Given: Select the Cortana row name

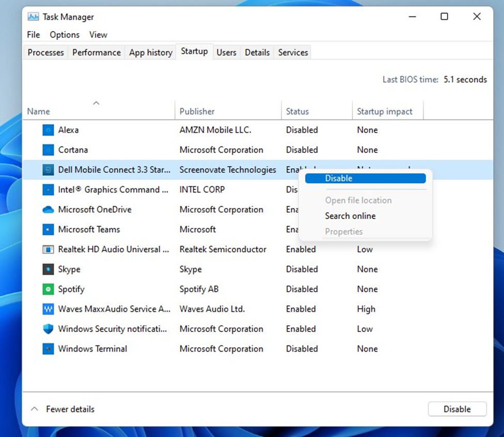Looking at the screenshot, I should (73, 150).
